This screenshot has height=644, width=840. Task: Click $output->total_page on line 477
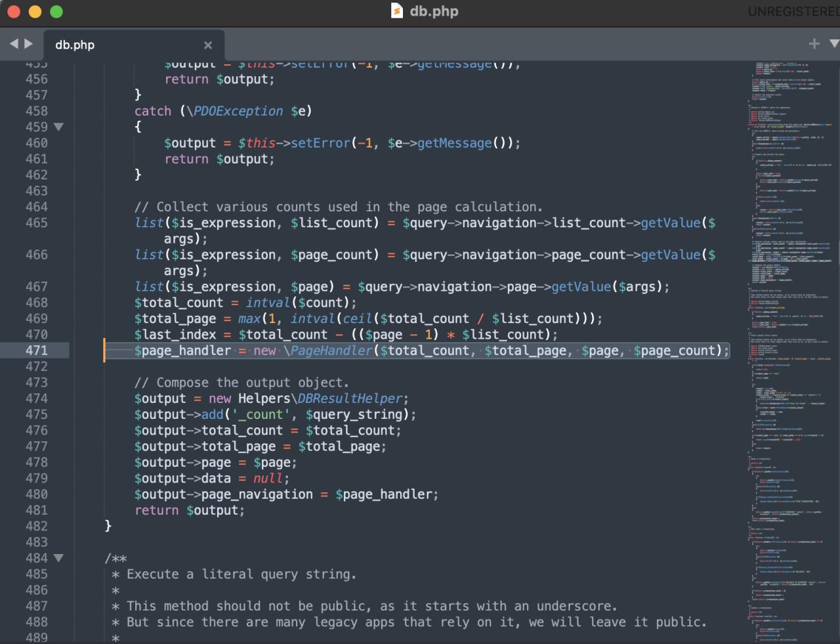coord(205,446)
